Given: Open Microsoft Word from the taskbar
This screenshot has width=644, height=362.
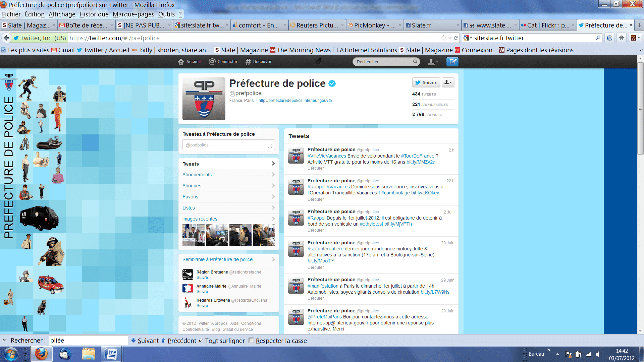Looking at the screenshot, I should (x=111, y=354).
